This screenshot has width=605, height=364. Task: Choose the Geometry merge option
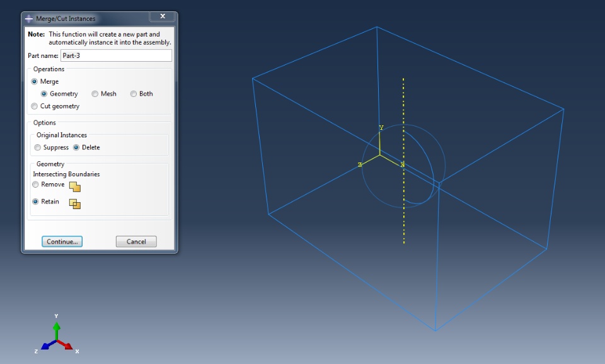point(44,94)
